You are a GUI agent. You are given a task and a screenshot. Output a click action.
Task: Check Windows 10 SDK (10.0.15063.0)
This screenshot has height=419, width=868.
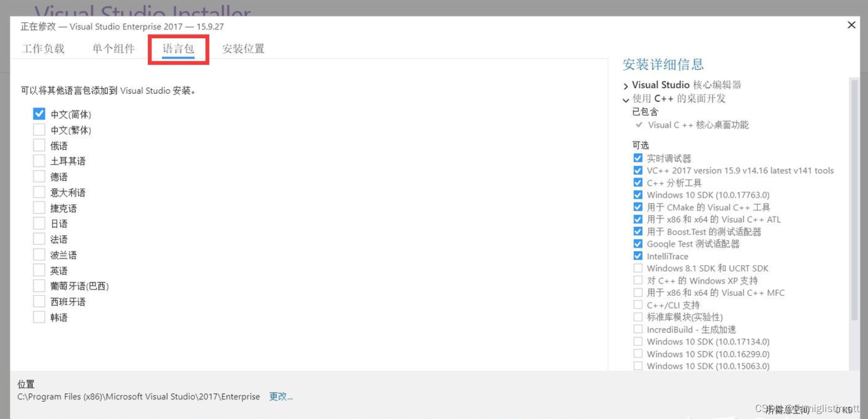pyautogui.click(x=638, y=366)
